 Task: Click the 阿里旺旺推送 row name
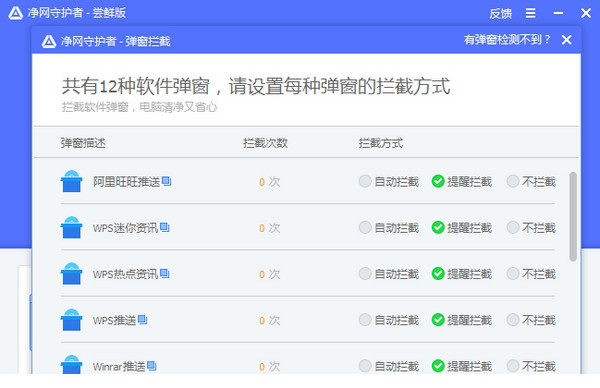pyautogui.click(x=127, y=182)
